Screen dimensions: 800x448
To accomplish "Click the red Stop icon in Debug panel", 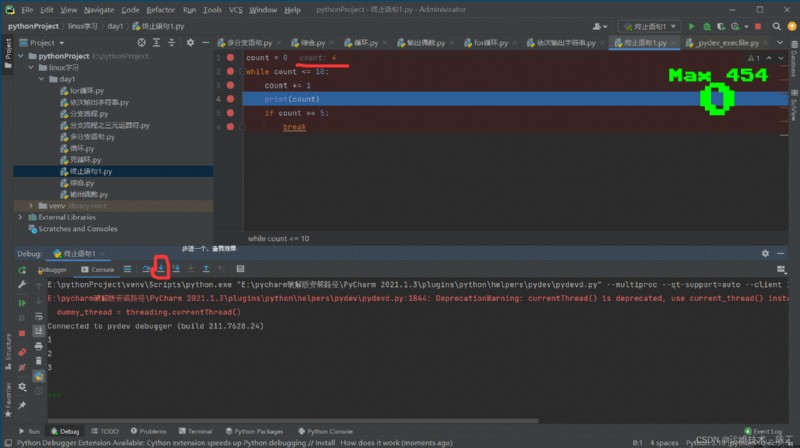I will coord(22,333).
